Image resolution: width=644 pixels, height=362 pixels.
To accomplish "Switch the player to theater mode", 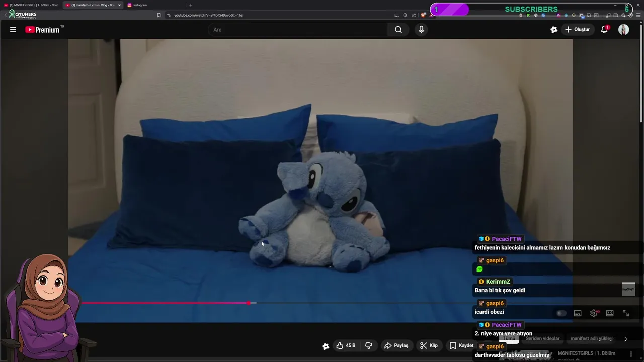I will click(610, 313).
